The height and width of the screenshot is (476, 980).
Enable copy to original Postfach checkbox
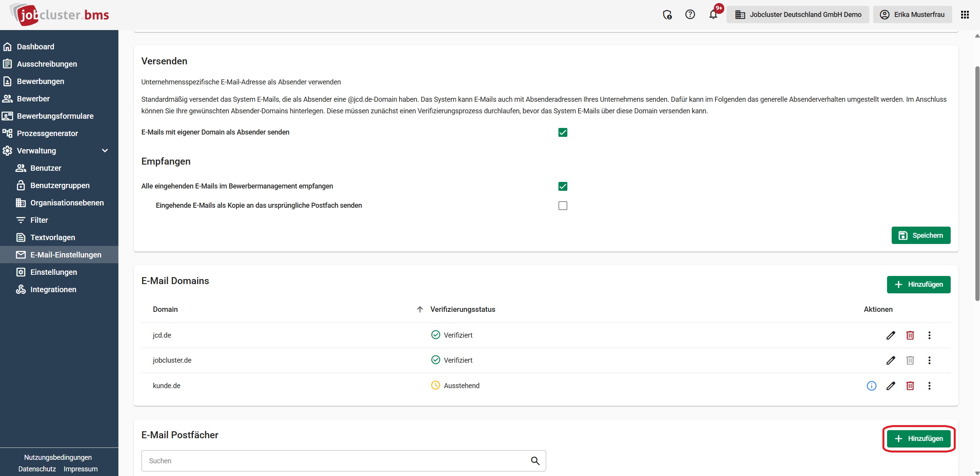coord(563,205)
